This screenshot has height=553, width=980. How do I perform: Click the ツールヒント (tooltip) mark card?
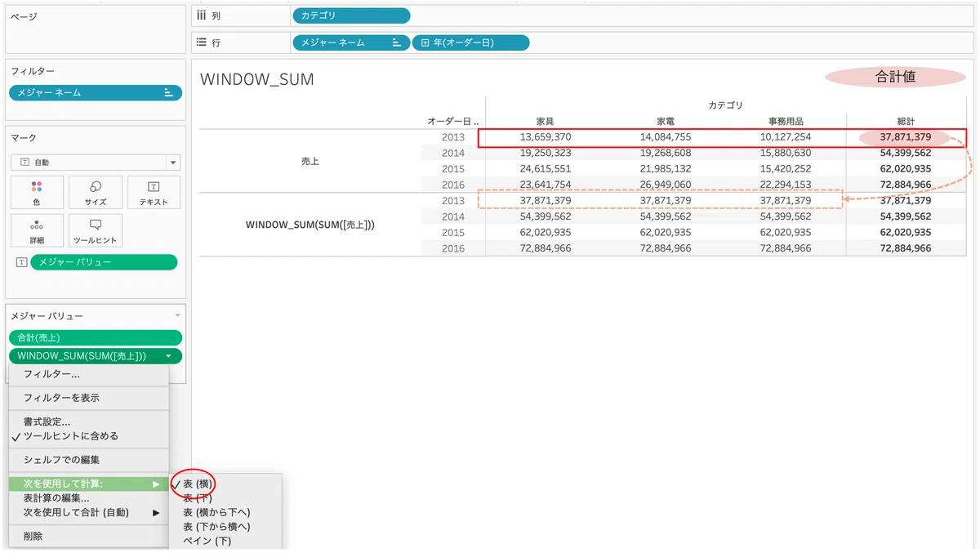click(96, 230)
